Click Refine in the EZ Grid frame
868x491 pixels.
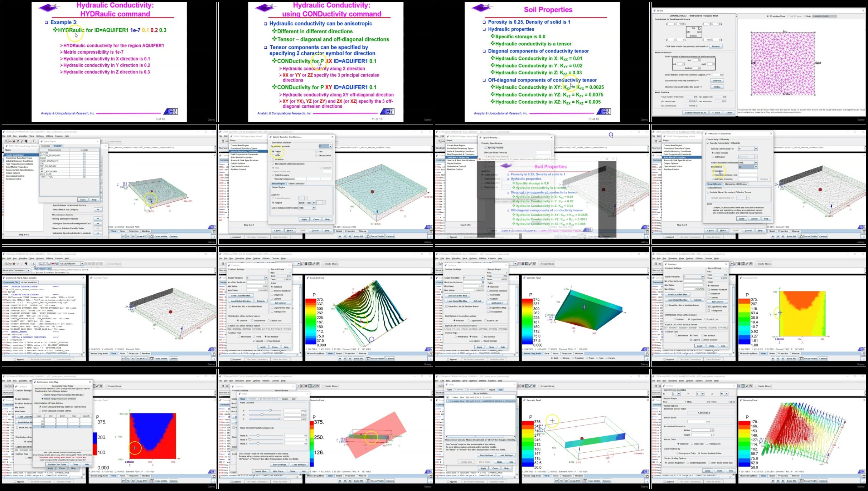coord(717,87)
